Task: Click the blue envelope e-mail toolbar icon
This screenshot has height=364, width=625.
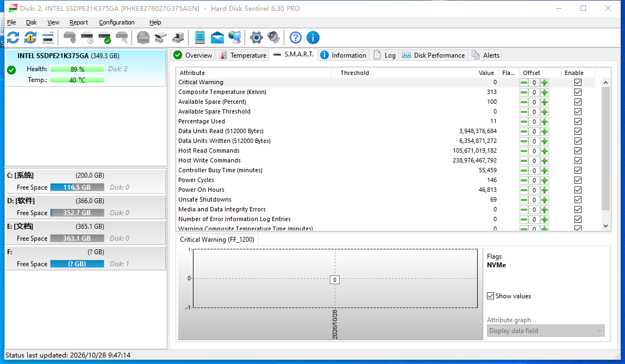Action: pos(217,37)
